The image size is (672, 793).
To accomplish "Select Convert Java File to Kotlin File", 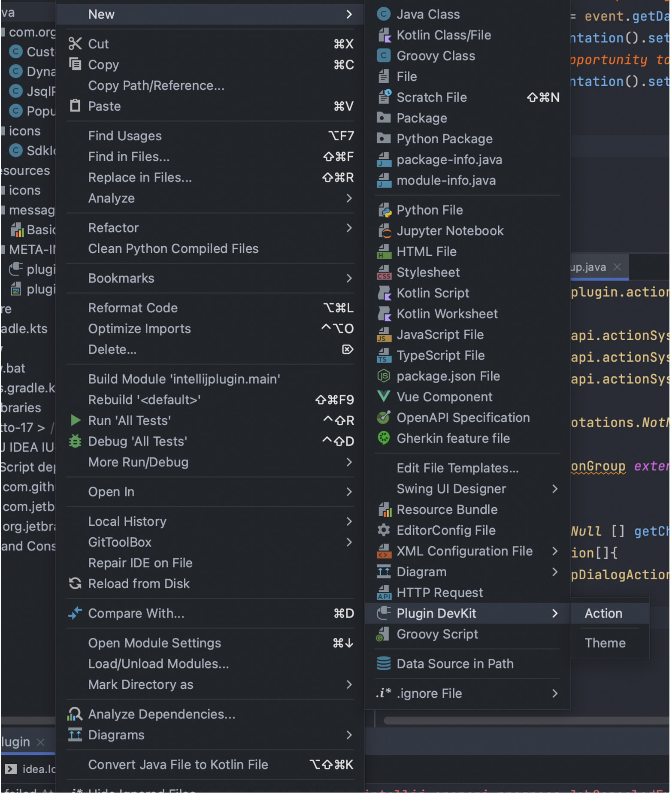I will point(210,765).
